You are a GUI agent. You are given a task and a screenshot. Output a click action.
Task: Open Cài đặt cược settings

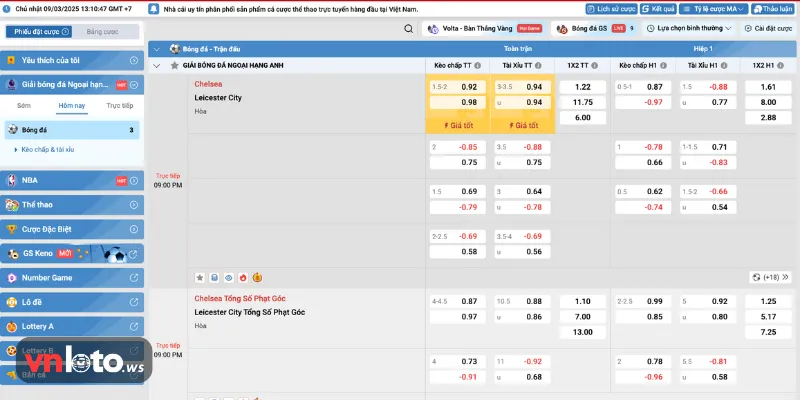click(768, 29)
